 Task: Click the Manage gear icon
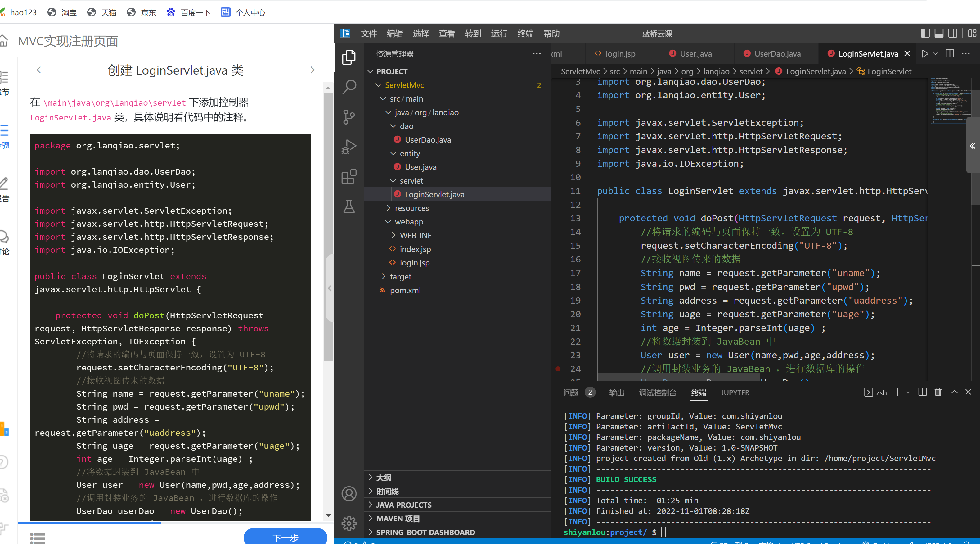(x=349, y=524)
